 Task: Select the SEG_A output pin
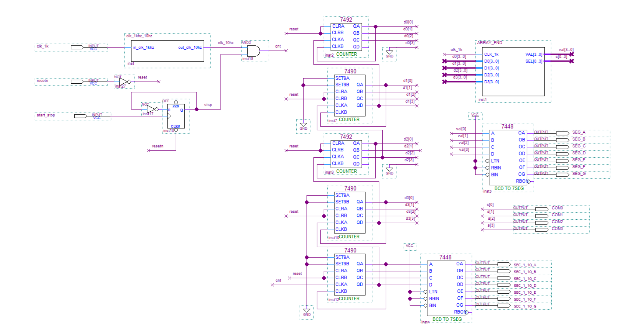coord(562,133)
